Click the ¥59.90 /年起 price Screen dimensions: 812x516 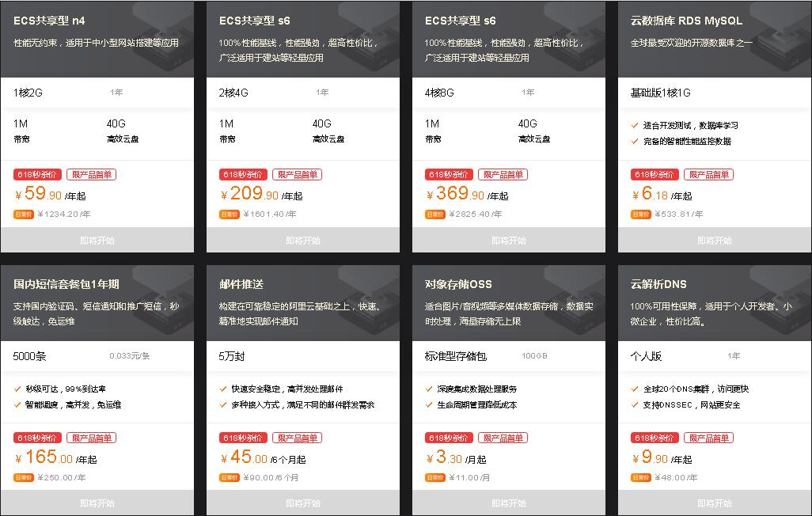(x=50, y=193)
